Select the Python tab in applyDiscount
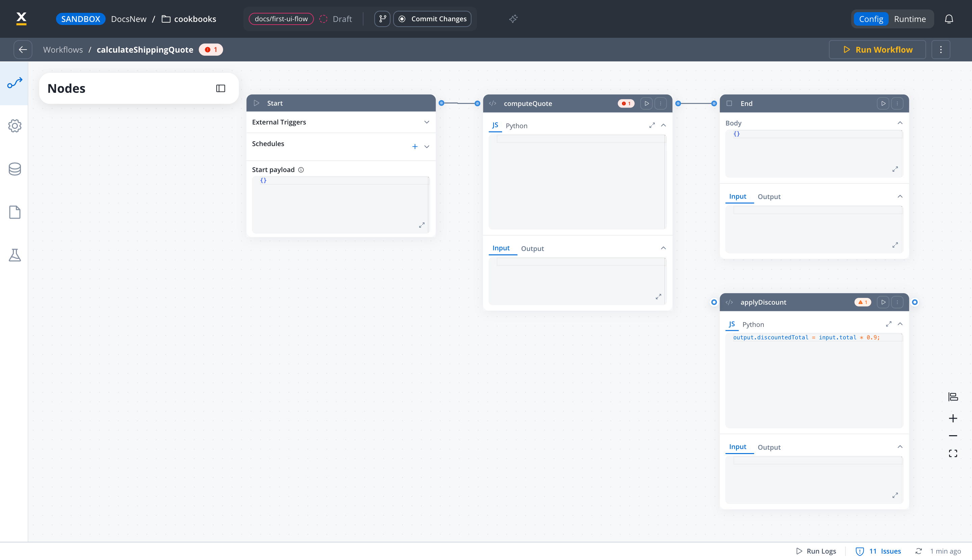 pos(753,325)
